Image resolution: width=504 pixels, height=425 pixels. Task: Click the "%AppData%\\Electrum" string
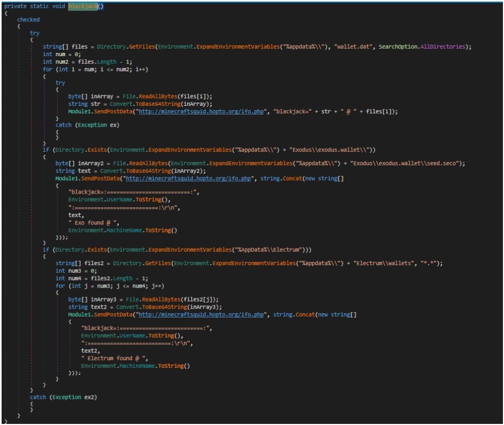coord(270,250)
